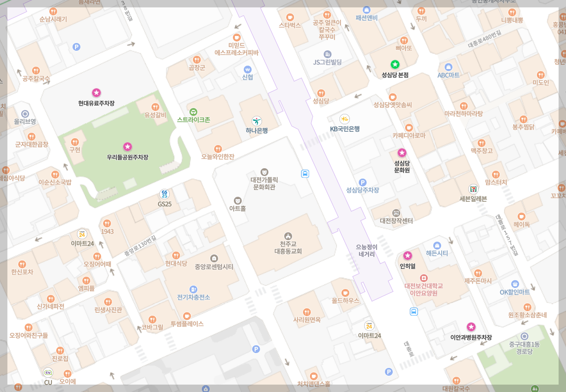Click the pink star marker for 우리들공원주차장

click(x=127, y=147)
